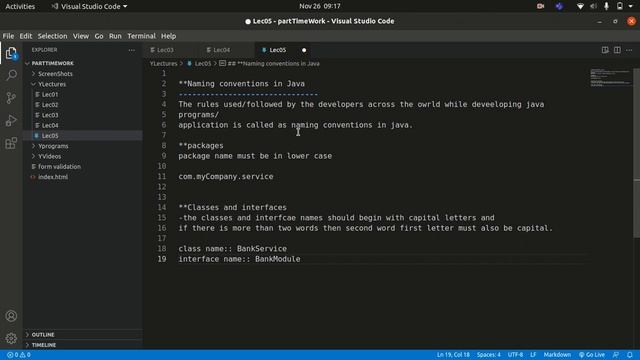
Task: Select Lec05 file in explorer tree
Action: [50, 136]
